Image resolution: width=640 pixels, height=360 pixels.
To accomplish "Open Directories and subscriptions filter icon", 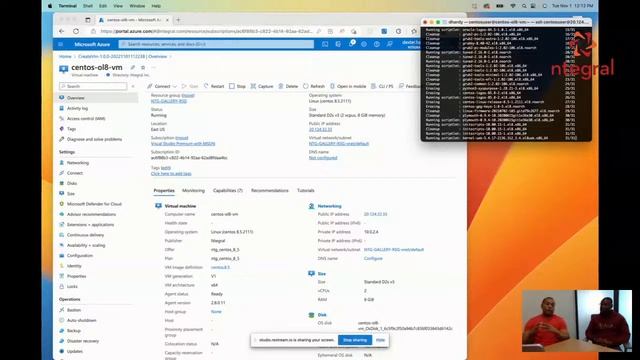I will pyautogui.click(x=338, y=44).
